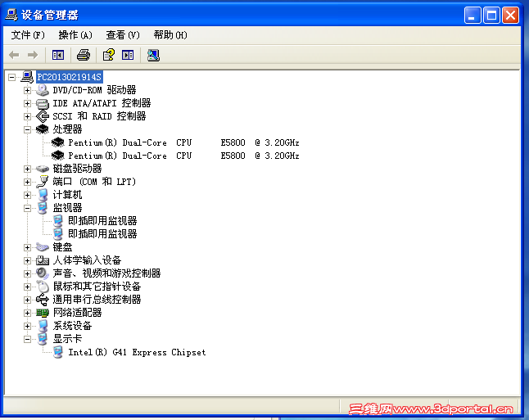
Task: Minimize the 设备管理器 window
Action: [x=472, y=16]
